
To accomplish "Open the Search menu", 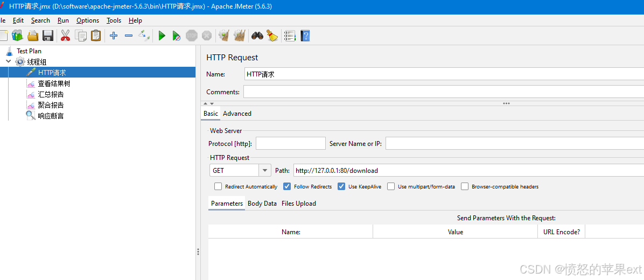I will (41, 20).
